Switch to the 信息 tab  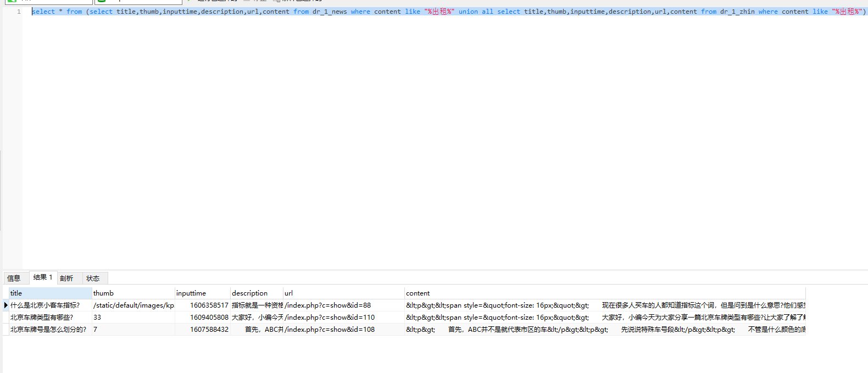point(14,279)
